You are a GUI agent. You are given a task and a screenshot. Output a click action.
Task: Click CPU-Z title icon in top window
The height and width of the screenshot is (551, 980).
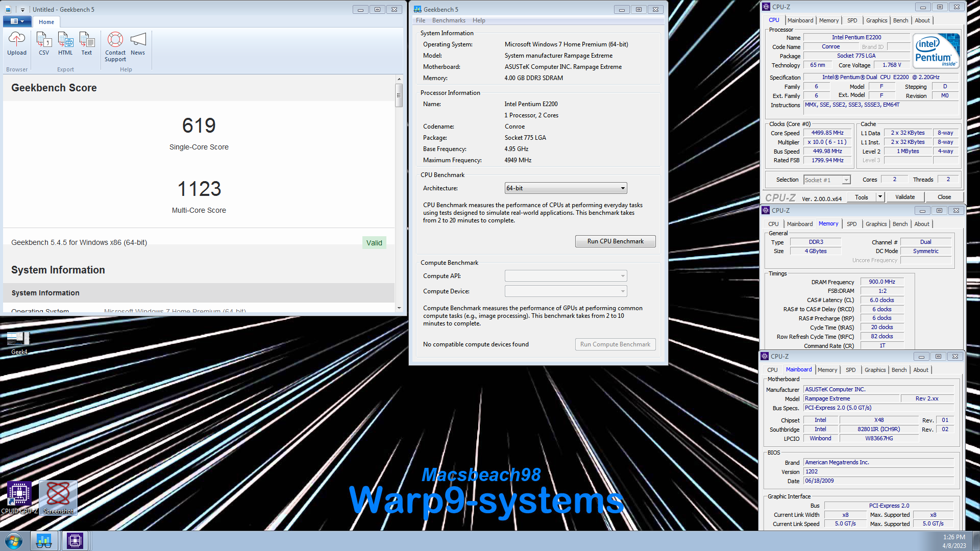coord(766,7)
